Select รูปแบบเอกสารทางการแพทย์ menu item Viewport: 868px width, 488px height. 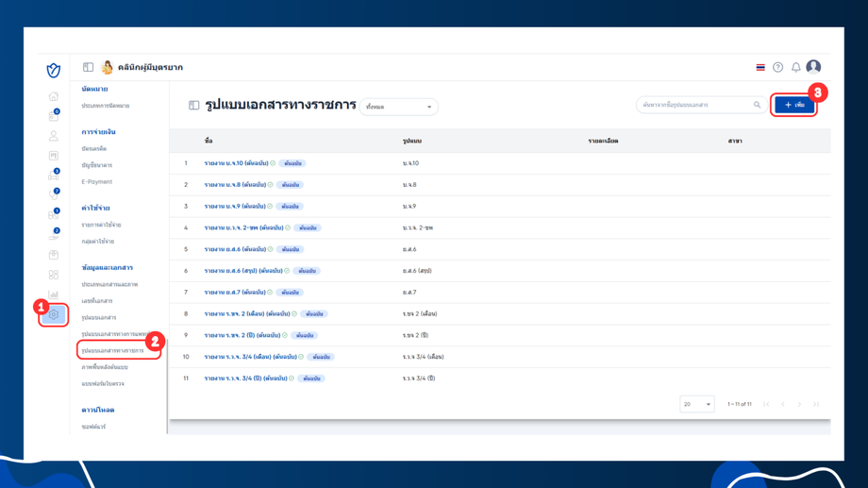[115, 334]
